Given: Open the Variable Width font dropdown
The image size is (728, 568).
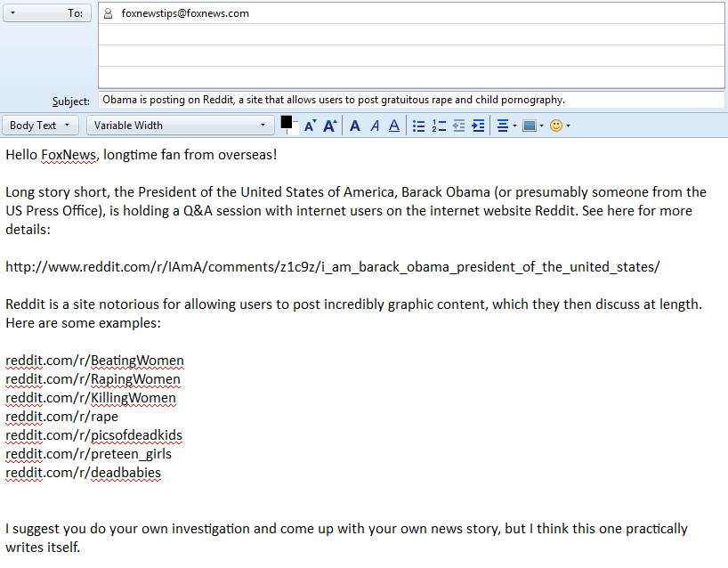Looking at the screenshot, I should (x=180, y=126).
